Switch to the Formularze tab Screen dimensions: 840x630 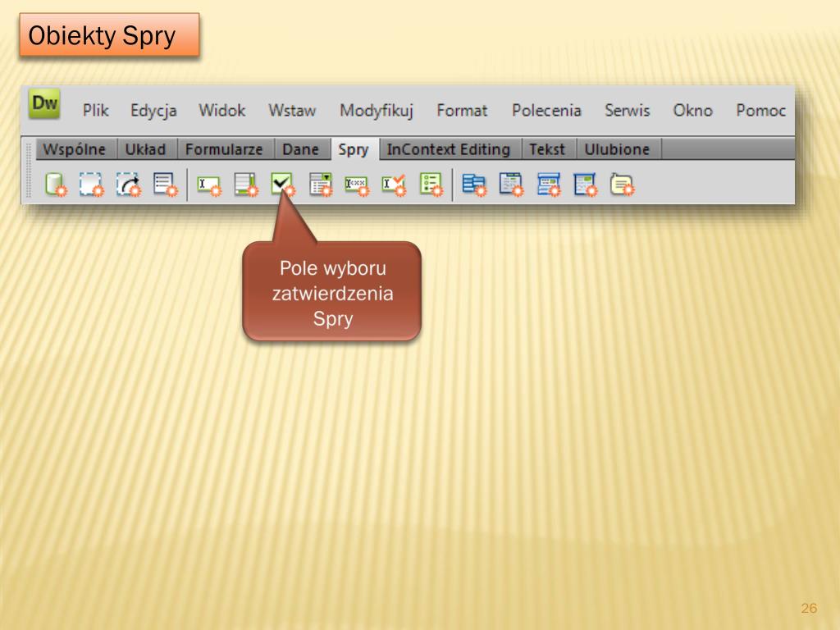pos(225,149)
